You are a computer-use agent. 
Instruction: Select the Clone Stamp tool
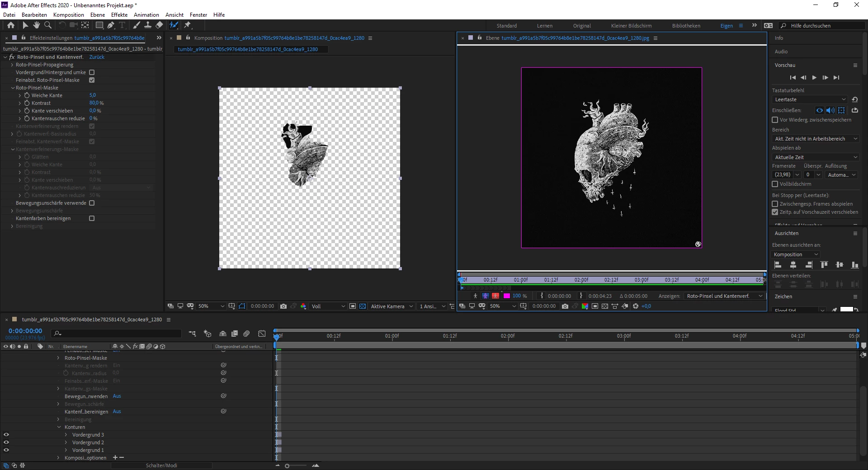148,25
